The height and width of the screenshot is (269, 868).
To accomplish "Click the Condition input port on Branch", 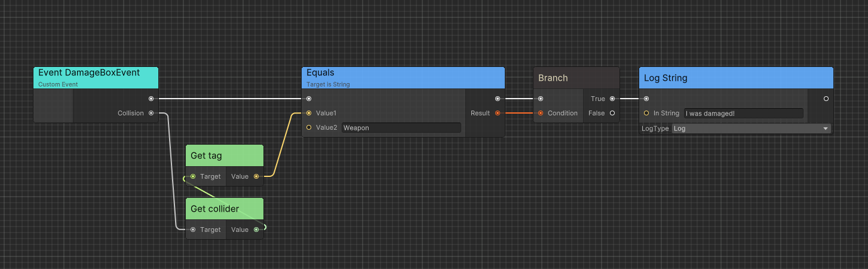I will click(x=541, y=113).
